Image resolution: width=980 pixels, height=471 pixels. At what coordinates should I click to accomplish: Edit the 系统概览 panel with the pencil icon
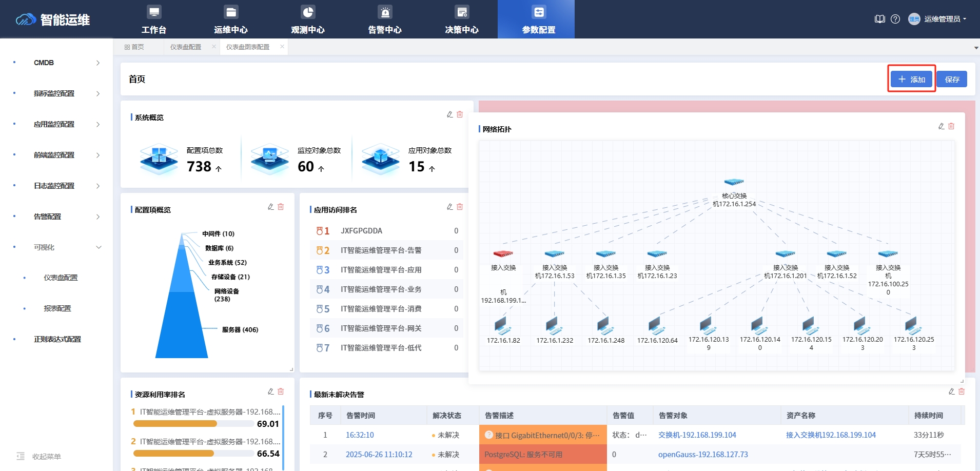448,114
